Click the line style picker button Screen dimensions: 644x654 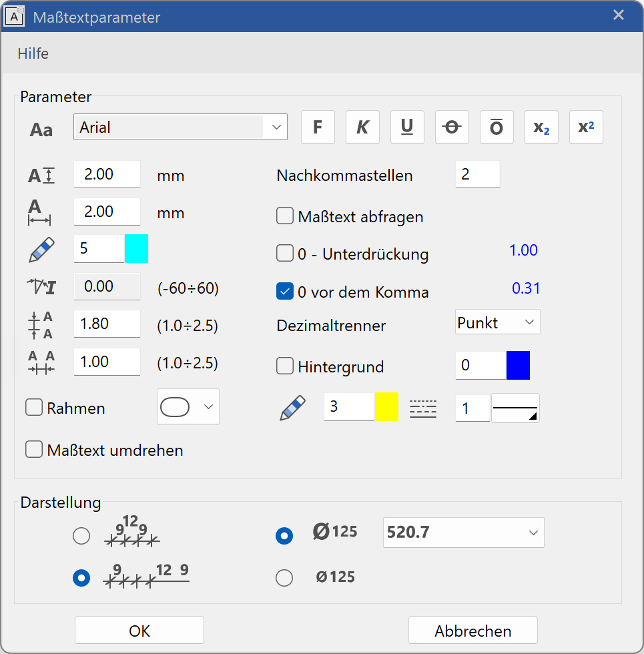[x=515, y=408]
